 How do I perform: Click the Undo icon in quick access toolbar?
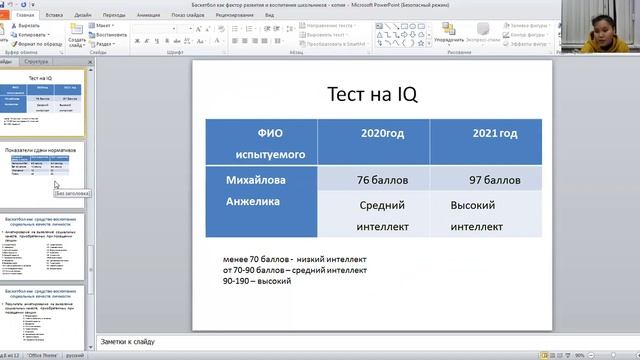pos(11,5)
